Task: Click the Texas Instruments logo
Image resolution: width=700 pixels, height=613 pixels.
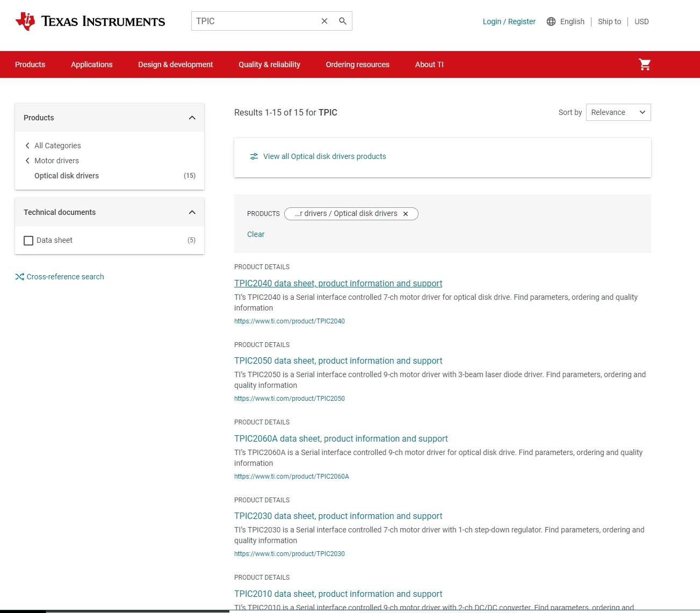Action: click(90, 21)
